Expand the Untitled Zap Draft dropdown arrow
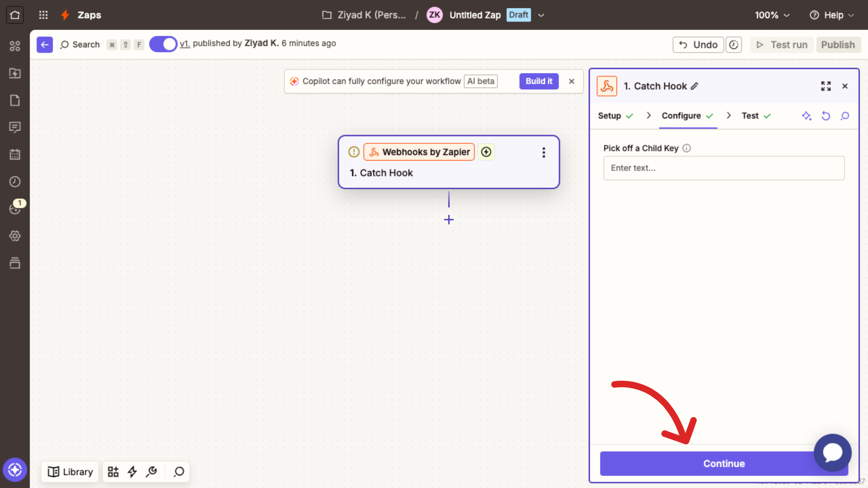Viewport: 868px width, 488px height. (541, 15)
